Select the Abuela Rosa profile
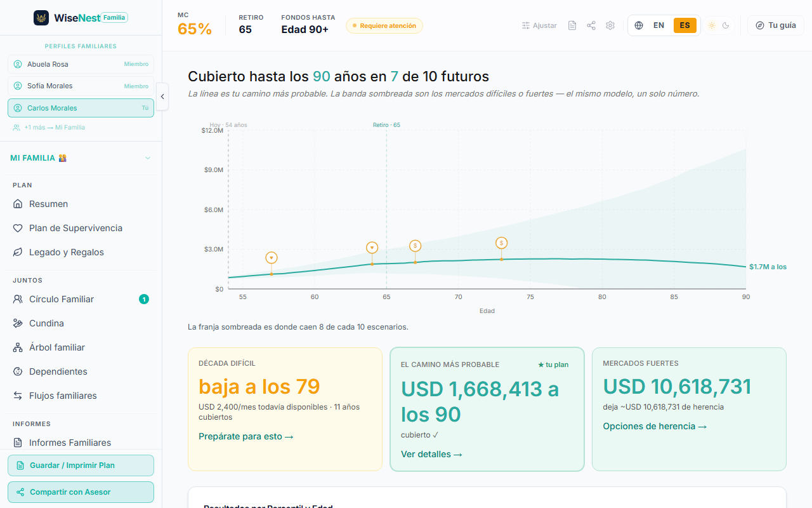Screen dimensions: 812x508 (81, 64)
